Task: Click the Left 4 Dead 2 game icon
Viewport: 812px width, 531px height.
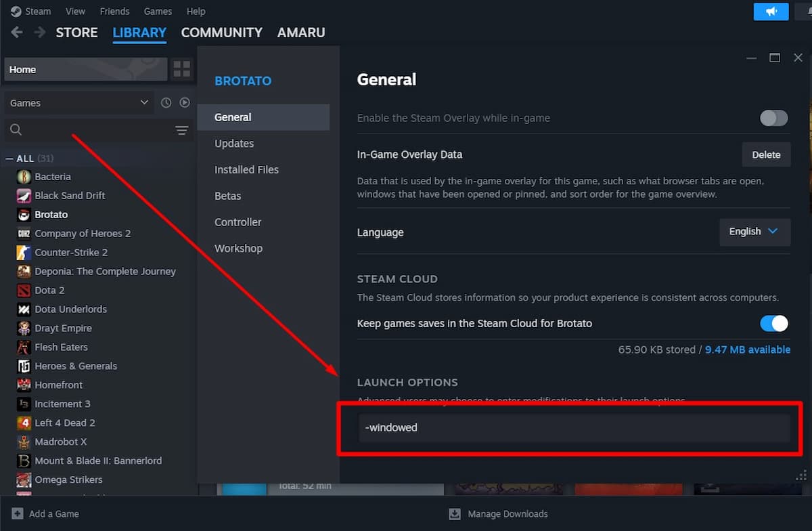Action: tap(23, 423)
